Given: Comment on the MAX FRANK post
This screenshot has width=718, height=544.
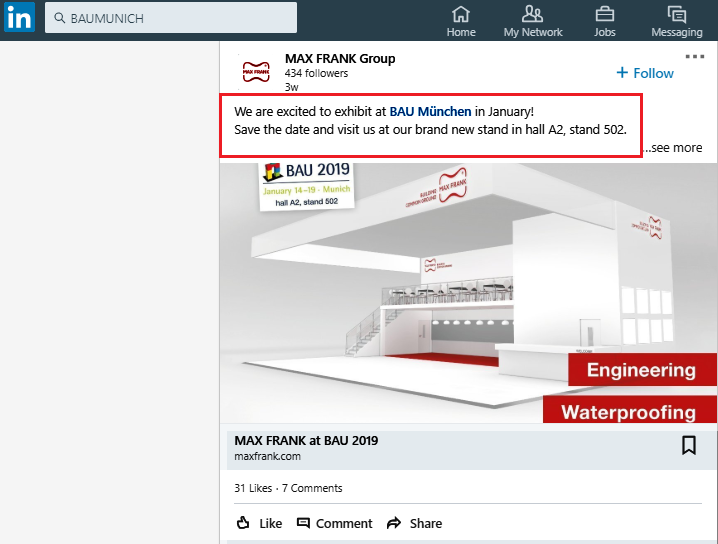Looking at the screenshot, I should 335,523.
